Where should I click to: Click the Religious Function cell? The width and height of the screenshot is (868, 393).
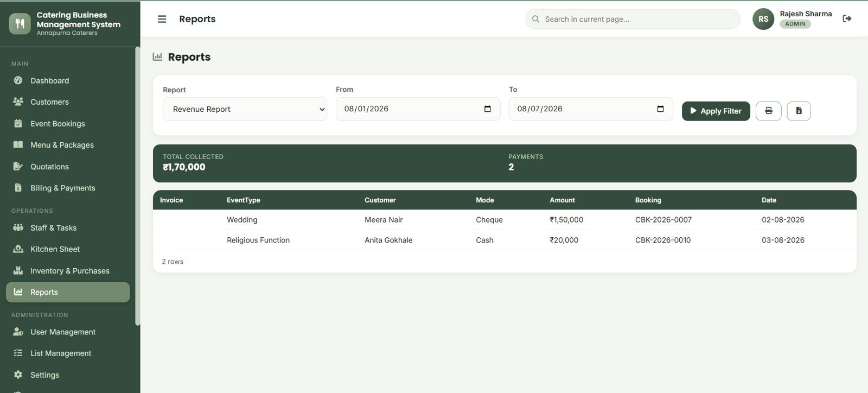coord(258,240)
